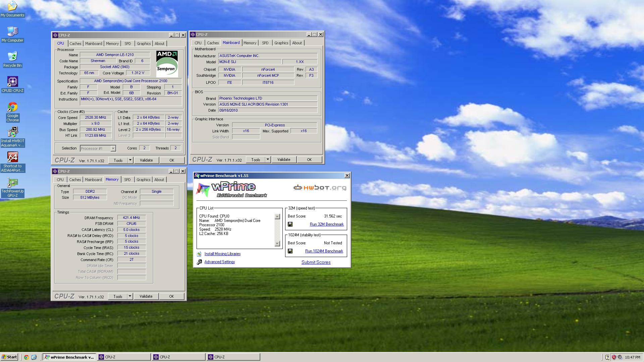The height and width of the screenshot is (362, 644).
Task: Launch Internet Explorer from quick launch bar
Action: pyautogui.click(x=34, y=357)
